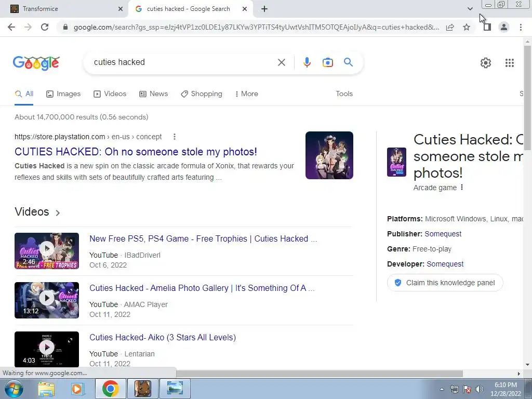532x399 pixels.
Task: Switch to Shopping results tab
Action: (x=202, y=94)
